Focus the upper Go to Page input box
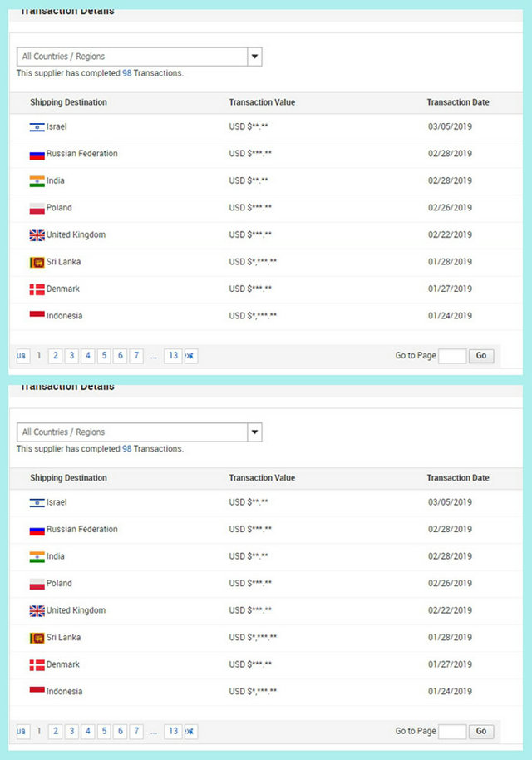Image resolution: width=532 pixels, height=760 pixels. [452, 356]
